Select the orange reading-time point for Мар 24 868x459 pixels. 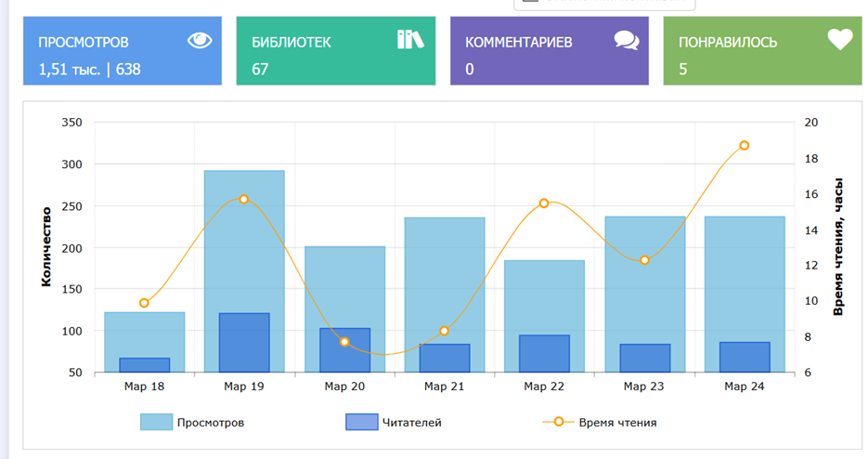click(745, 146)
